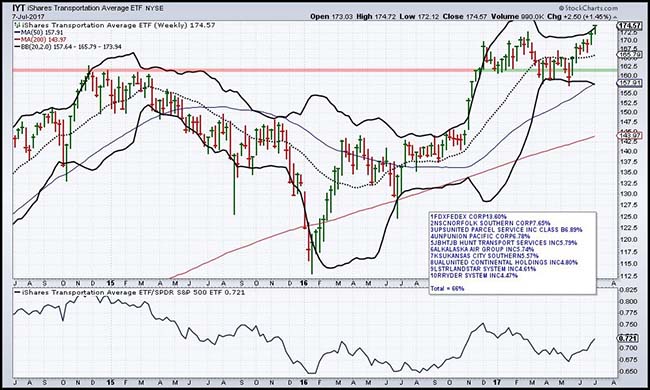The image size is (650, 390).
Task: Select the Alaska Air Group 5.74% row
Action: coord(483,250)
